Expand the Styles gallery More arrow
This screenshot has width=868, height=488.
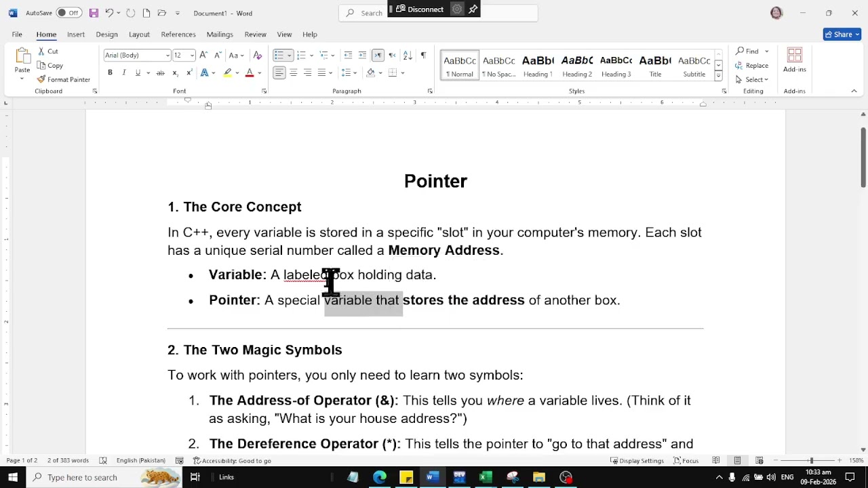click(718, 77)
